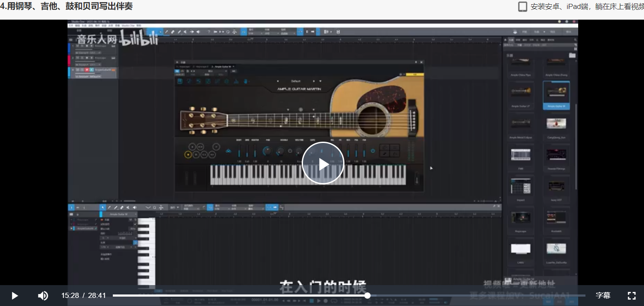This screenshot has height=306, width=644.
Task: Select the Listen speaker tool in top toolbar
Action: [x=198, y=32]
